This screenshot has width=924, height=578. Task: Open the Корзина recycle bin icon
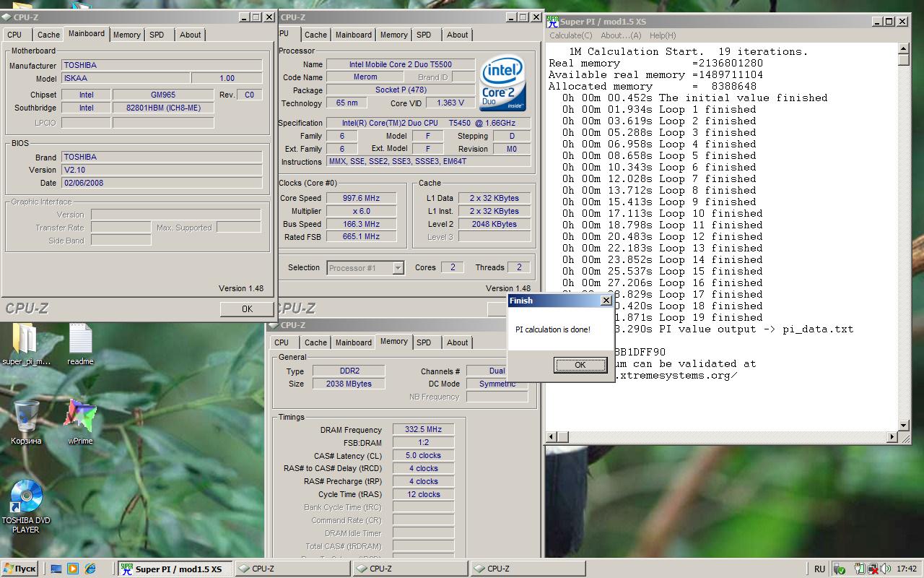tap(27, 423)
